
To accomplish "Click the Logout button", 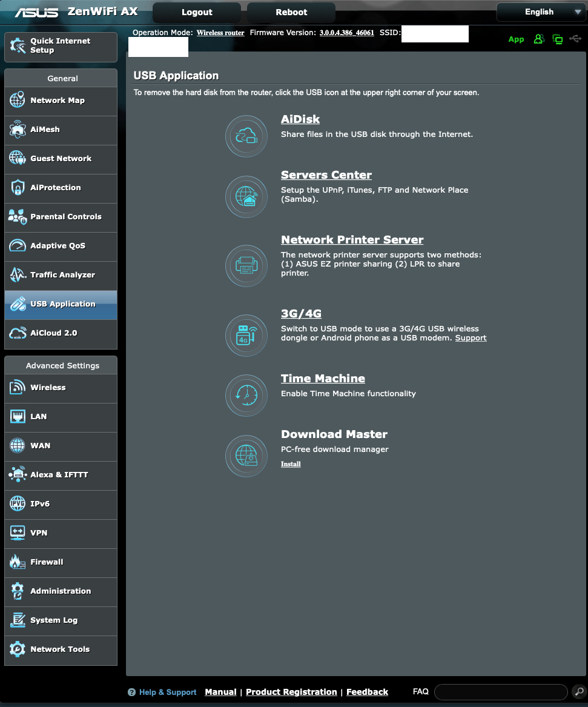I will (197, 12).
